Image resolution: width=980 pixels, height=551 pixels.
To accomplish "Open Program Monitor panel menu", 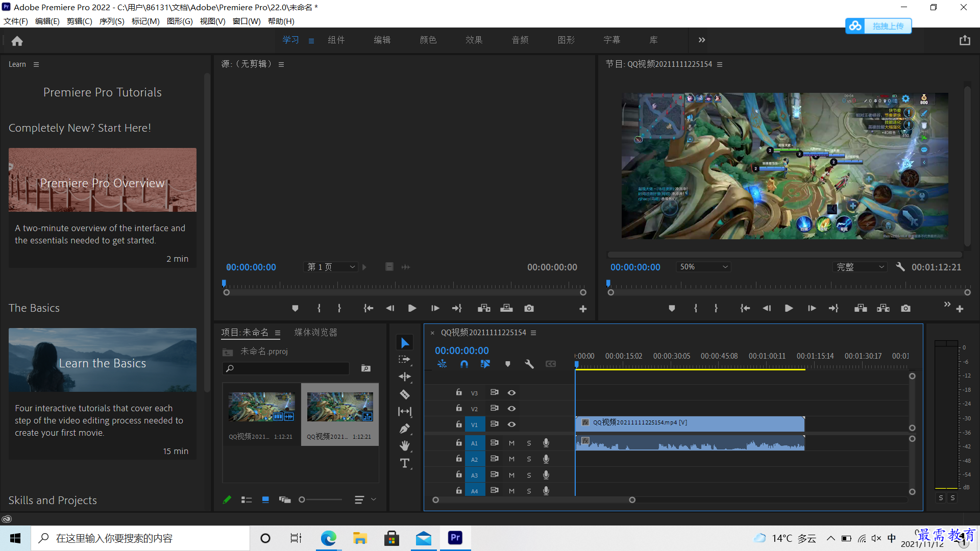I will (720, 64).
